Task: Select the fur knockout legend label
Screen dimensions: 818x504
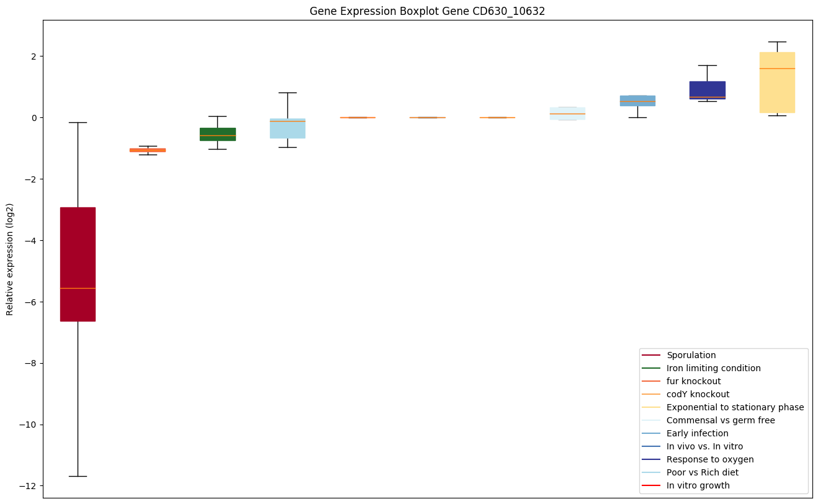Action: 693,381
